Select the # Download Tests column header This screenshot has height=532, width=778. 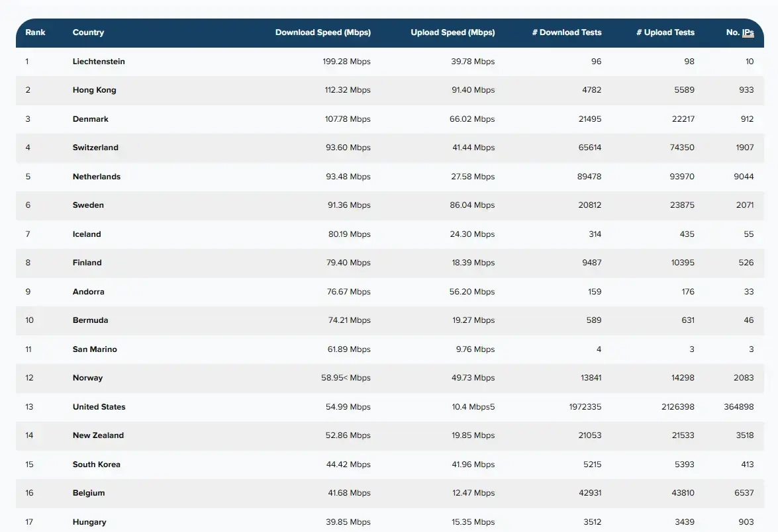[x=566, y=32]
